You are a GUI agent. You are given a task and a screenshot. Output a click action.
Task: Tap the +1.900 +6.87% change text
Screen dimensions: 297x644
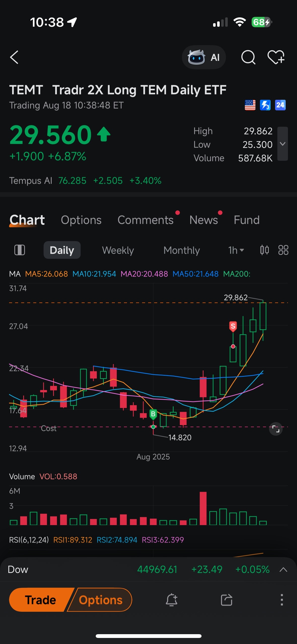click(x=48, y=156)
